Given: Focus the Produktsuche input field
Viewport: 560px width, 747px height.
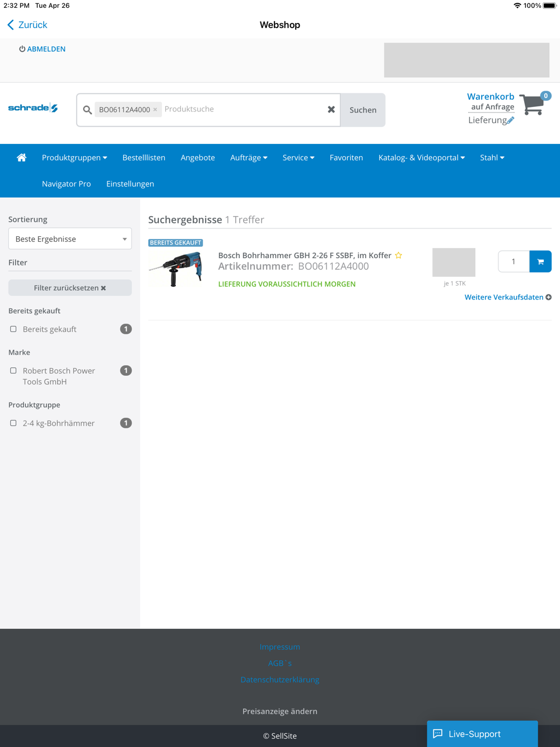Looking at the screenshot, I should click(244, 109).
